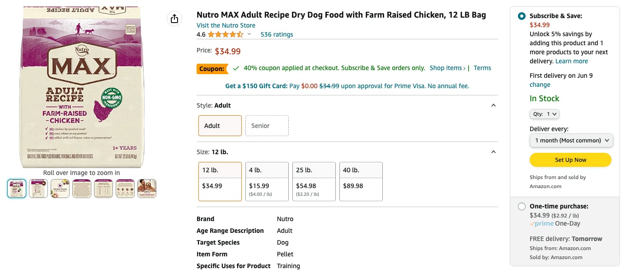
Task: Select the Subscribe & Save radio button
Action: [522, 16]
